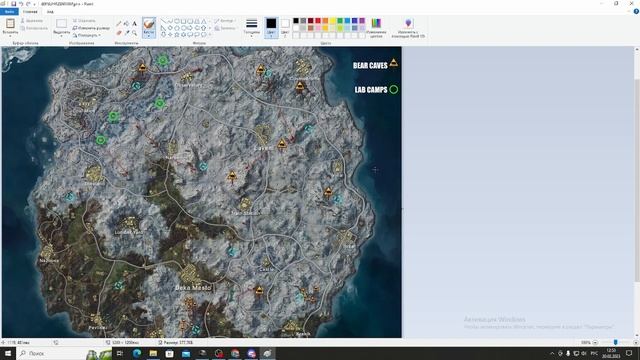The width and height of the screenshot is (640, 360).
Task: Activate the Color 1 selector
Action: [271, 28]
